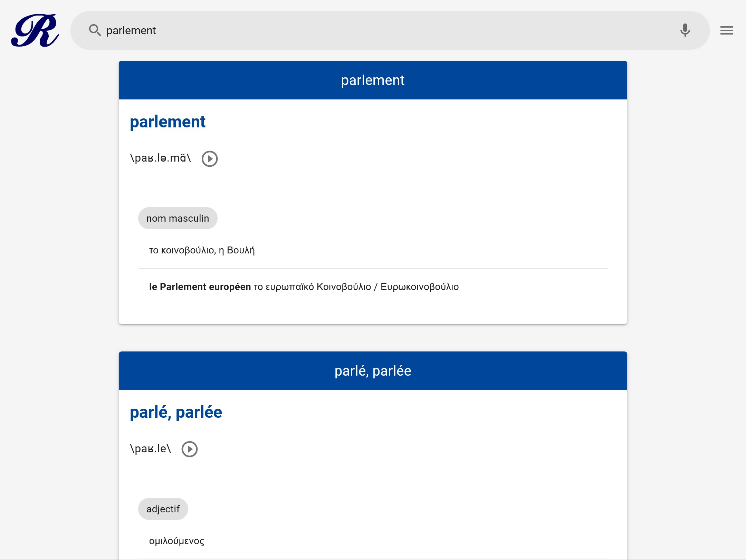Click the Ευρωκοινοβούλιο translation text

(420, 287)
